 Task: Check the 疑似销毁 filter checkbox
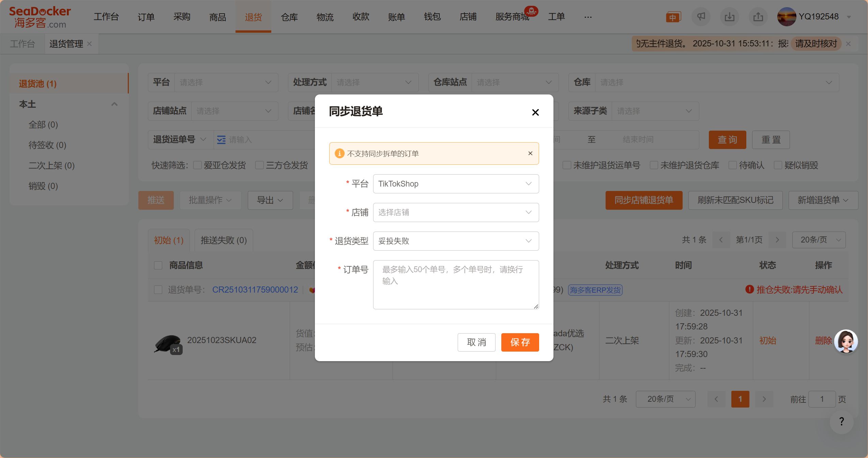tap(778, 165)
